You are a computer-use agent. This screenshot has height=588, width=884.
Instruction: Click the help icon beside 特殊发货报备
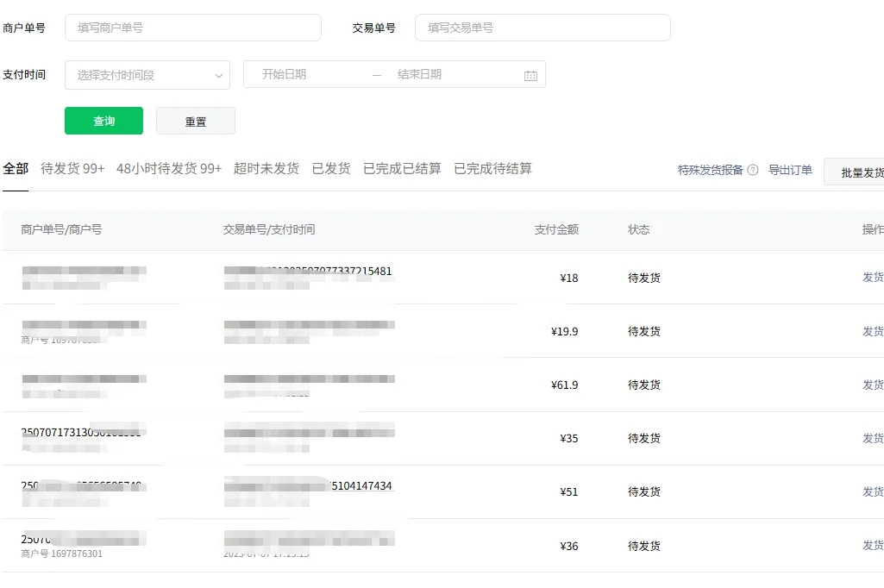753,171
